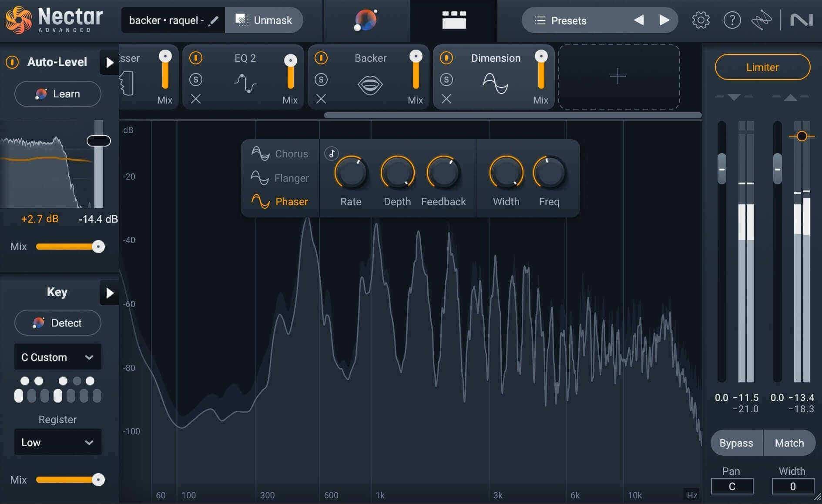
Task: Solo the Dimension module
Action: click(x=446, y=79)
